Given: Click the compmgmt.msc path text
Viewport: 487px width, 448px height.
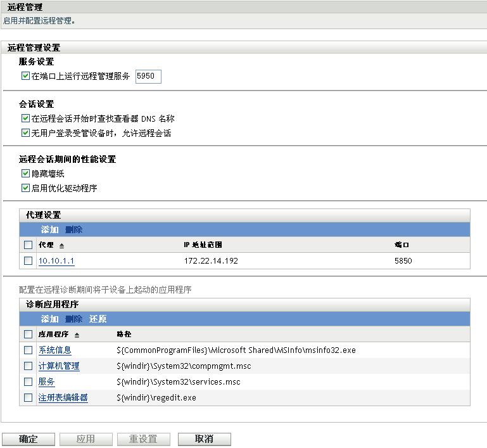Looking at the screenshot, I should coord(184,366).
